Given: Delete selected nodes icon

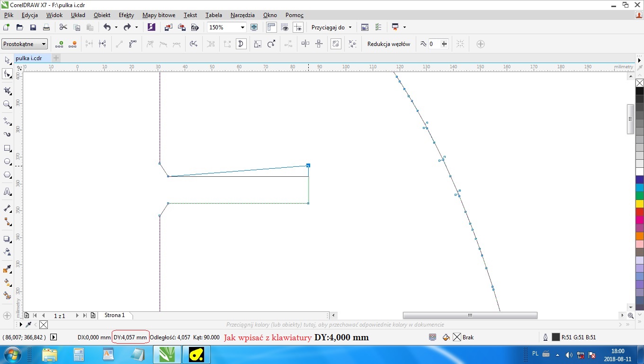Looking at the screenshot, I should [72, 44].
